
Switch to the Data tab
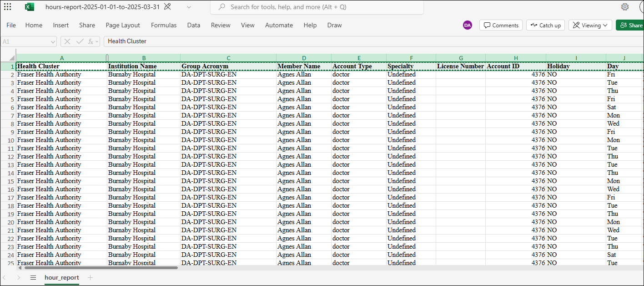click(194, 25)
